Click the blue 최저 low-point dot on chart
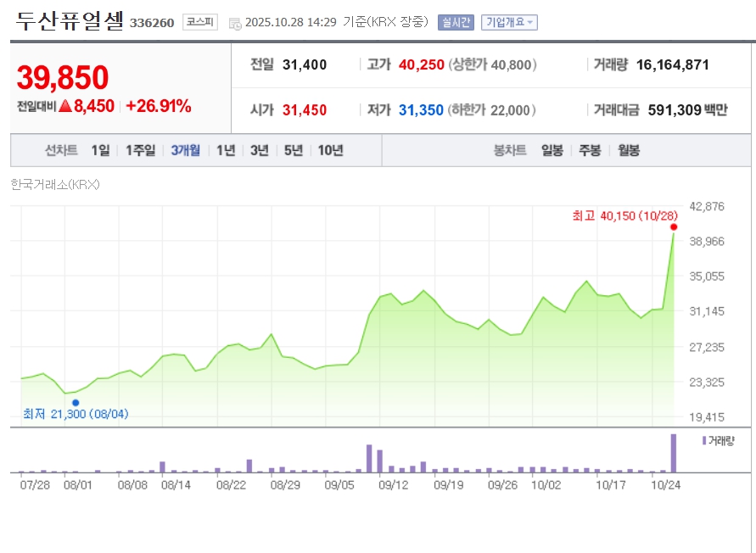This screenshot has width=756, height=553. [76, 403]
